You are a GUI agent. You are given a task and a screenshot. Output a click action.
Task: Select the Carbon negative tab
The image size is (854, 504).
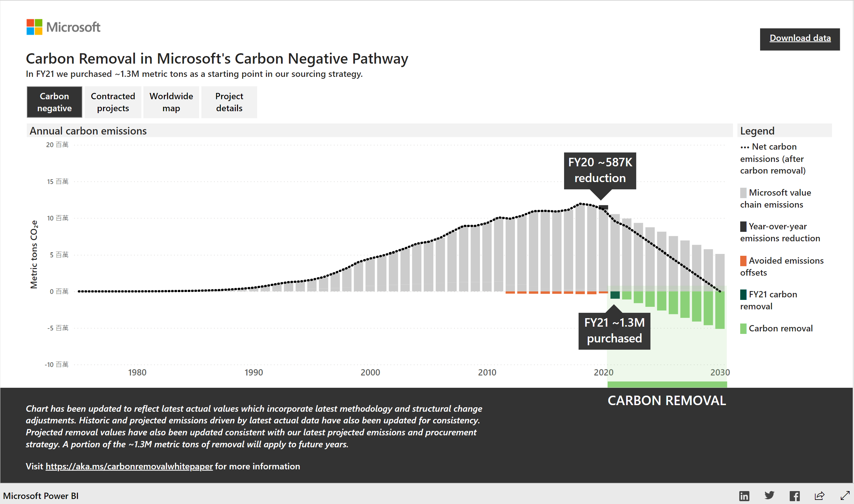pyautogui.click(x=54, y=102)
